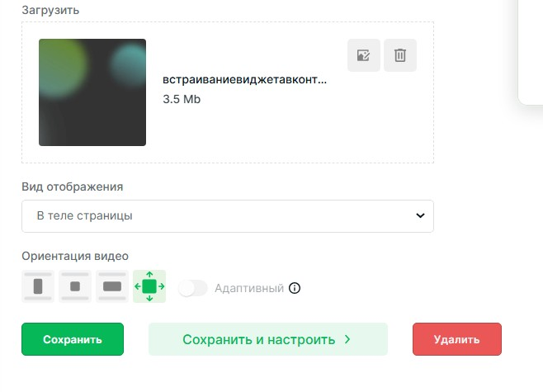Enable the Адаптивный toggle switch

[193, 288]
